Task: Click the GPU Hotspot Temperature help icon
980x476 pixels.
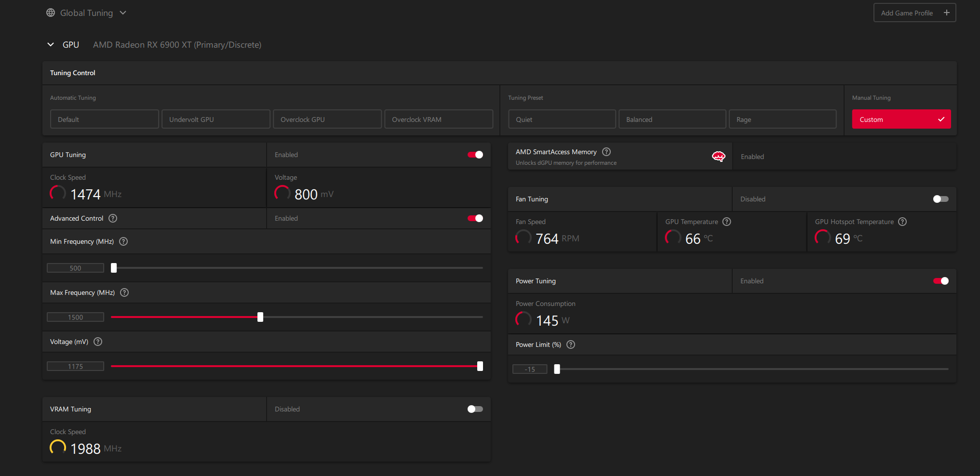Action: coord(902,222)
